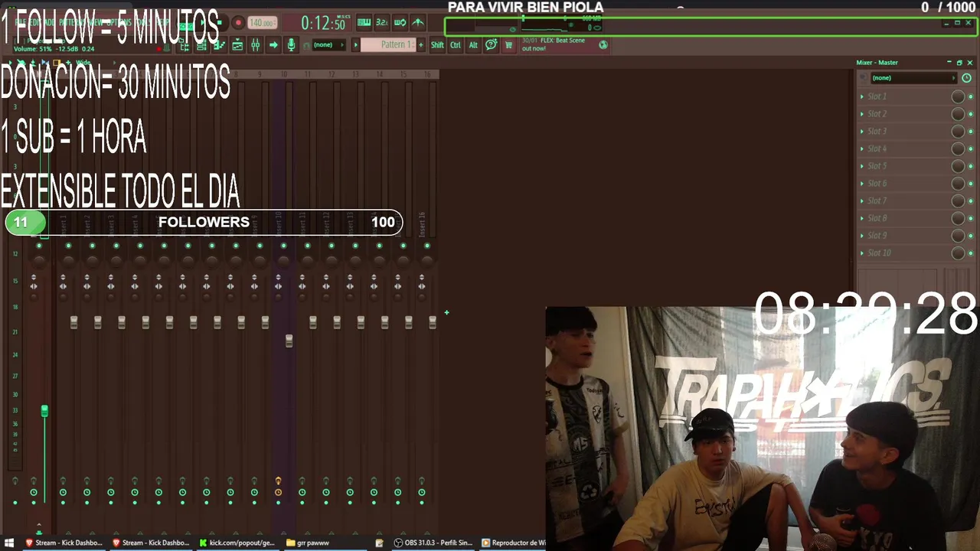
Task: Click the tempo 140 BPM field
Action: click(263, 23)
